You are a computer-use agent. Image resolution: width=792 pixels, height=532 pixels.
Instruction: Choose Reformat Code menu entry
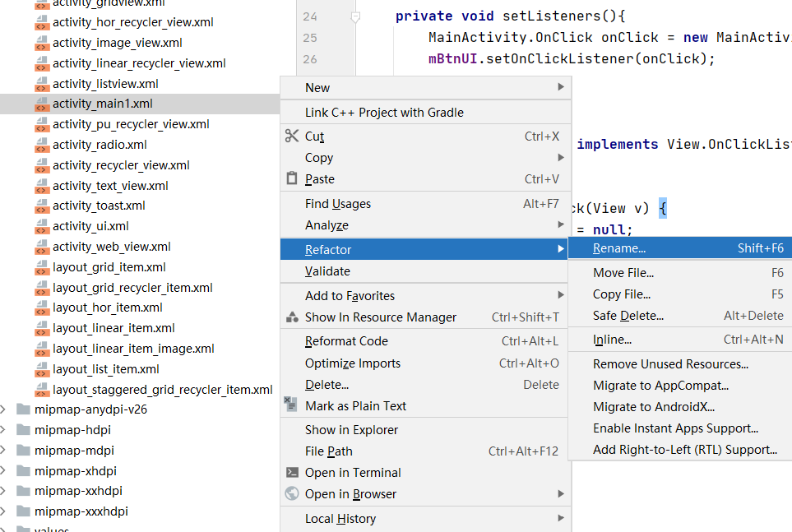346,341
